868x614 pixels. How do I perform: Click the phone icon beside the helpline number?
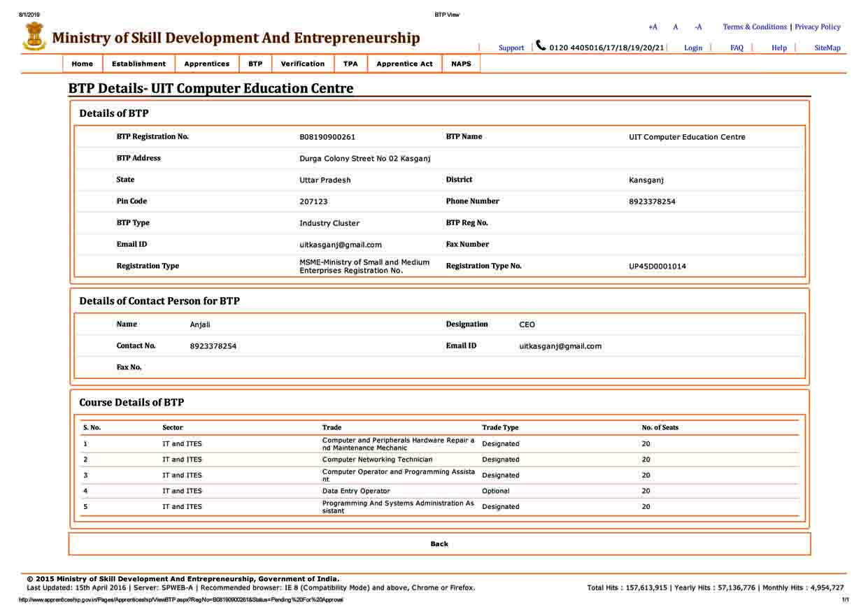coord(541,45)
